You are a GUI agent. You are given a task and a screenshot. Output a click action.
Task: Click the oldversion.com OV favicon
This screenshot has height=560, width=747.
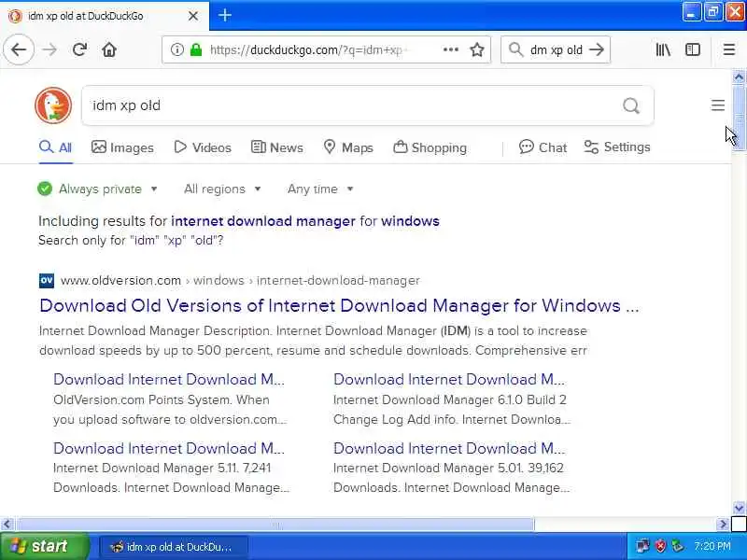(x=46, y=281)
